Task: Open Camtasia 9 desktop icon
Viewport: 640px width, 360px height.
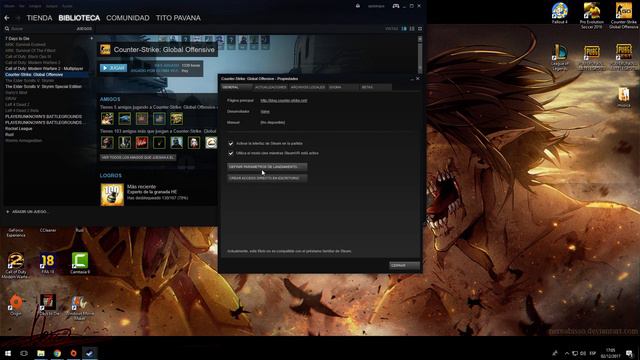Action: [80, 263]
